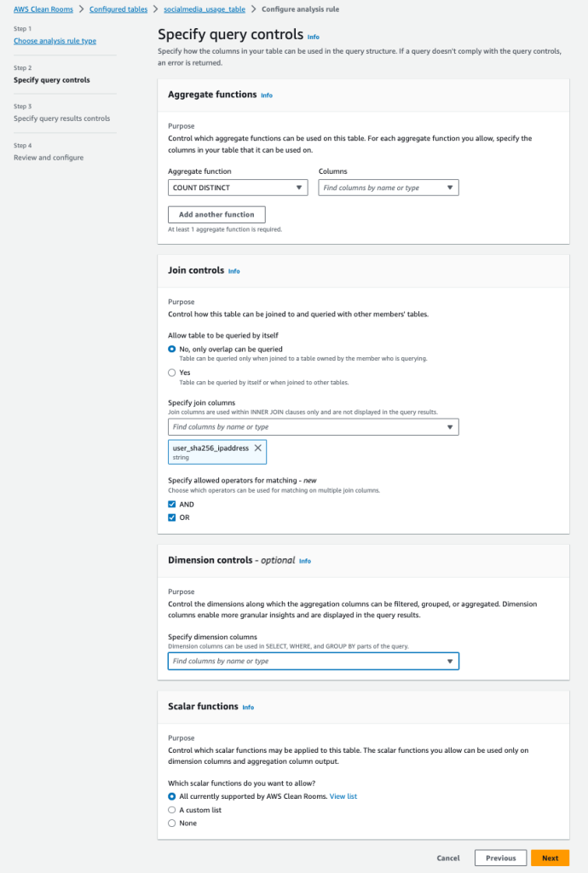The height and width of the screenshot is (873, 588).
Task: Click the Next button to continue
Action: 551,858
